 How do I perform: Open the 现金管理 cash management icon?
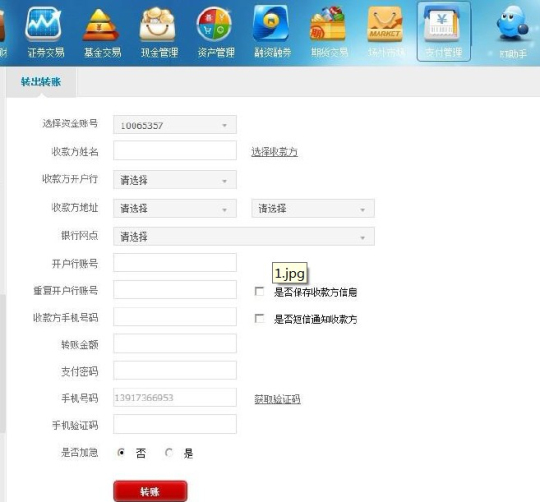coord(157,24)
